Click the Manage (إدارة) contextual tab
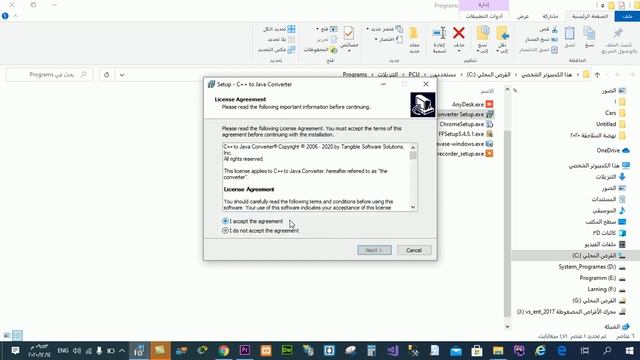This screenshot has width=640, height=360. (x=484, y=5)
